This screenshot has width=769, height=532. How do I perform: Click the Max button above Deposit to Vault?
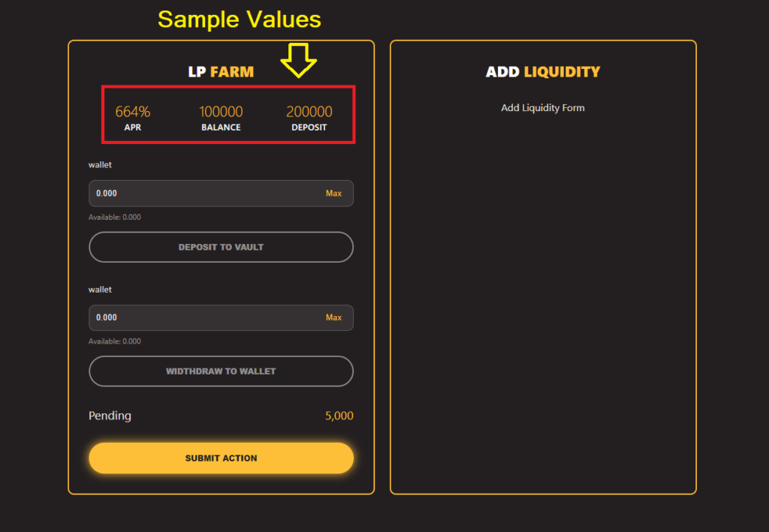click(x=333, y=194)
